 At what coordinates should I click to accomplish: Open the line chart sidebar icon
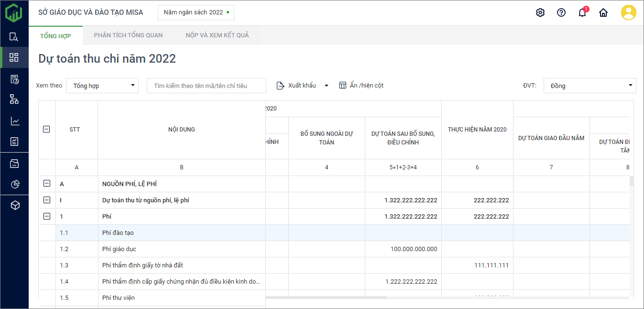pos(14,121)
